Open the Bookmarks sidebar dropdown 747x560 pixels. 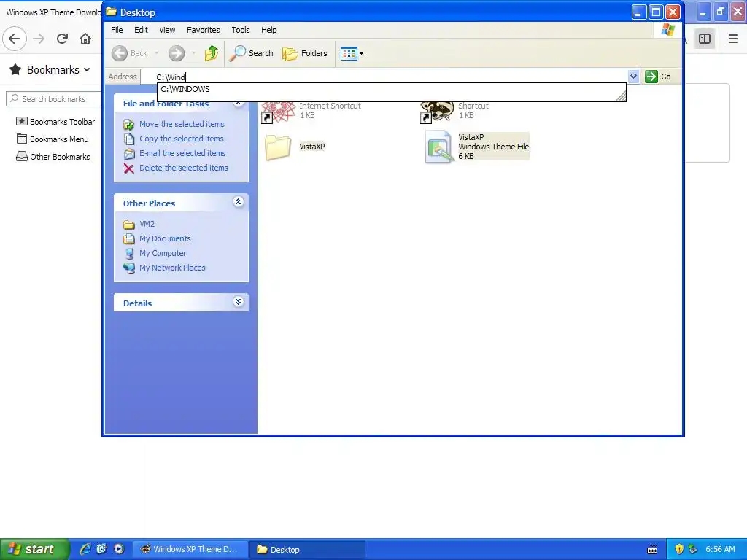coord(50,69)
